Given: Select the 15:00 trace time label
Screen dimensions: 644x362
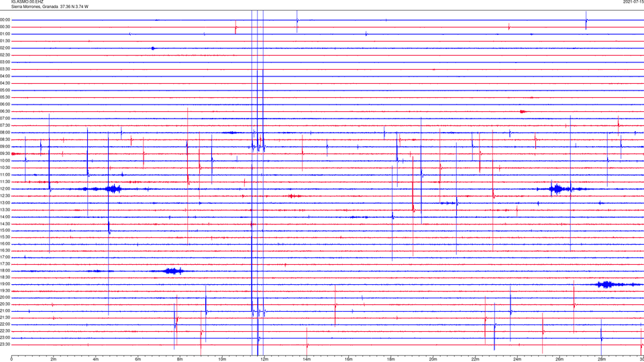Looking at the screenshot, I should click(5, 230).
